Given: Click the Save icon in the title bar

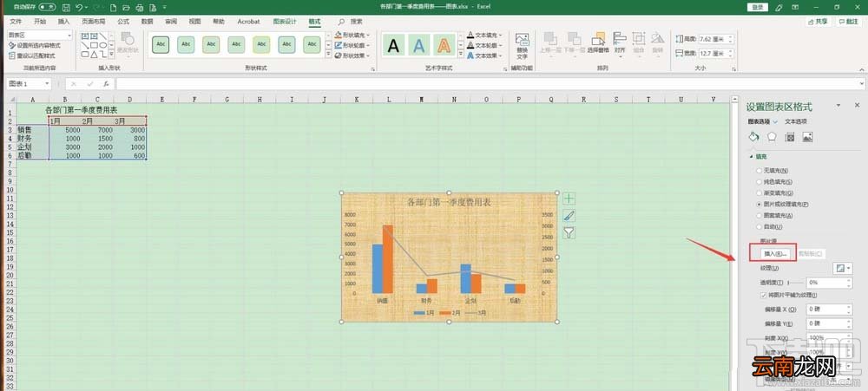Looking at the screenshot, I should pyautogui.click(x=67, y=7).
